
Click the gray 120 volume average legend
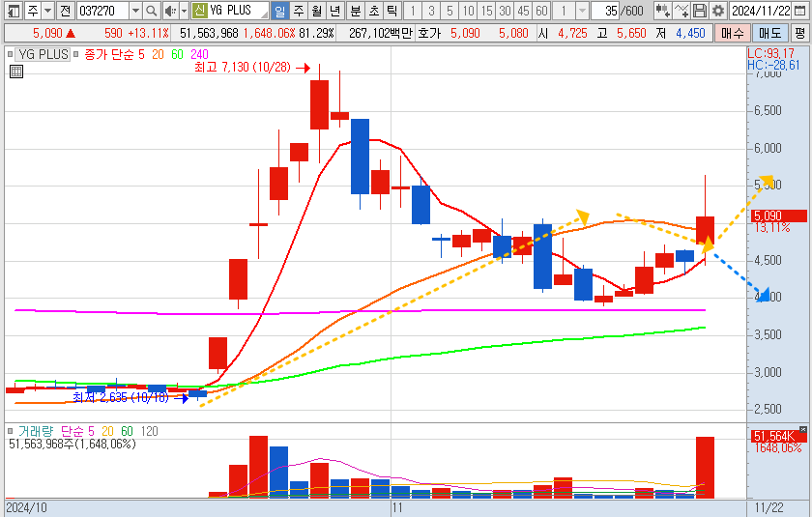tap(149, 431)
